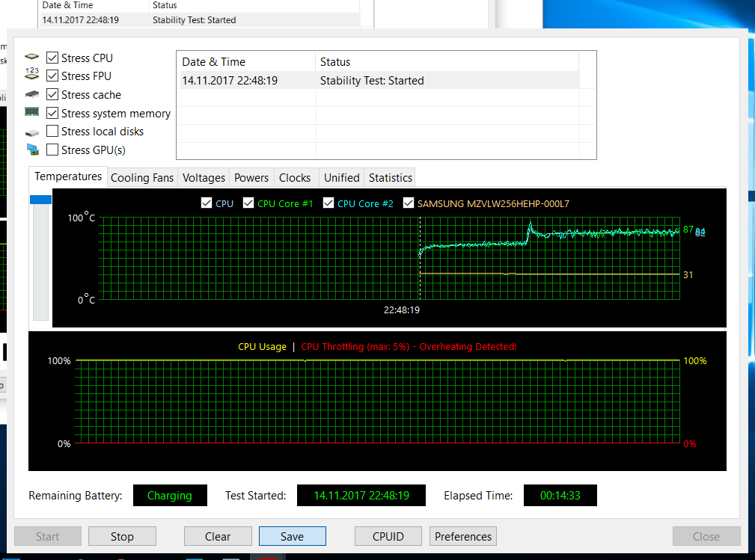The width and height of the screenshot is (755, 560).
Task: Enable the Stress GPU(s) checkbox
Action: [x=52, y=150]
